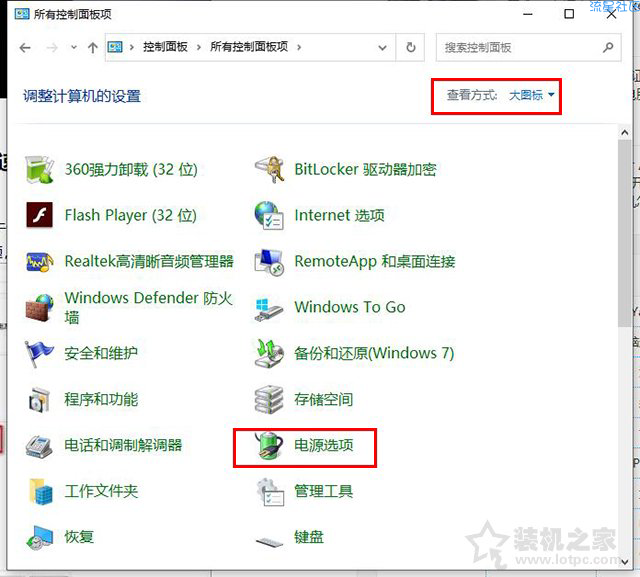The width and height of the screenshot is (640, 577).
Task: Select 所有控制面板项 in the breadcrumb
Action: click(x=249, y=47)
